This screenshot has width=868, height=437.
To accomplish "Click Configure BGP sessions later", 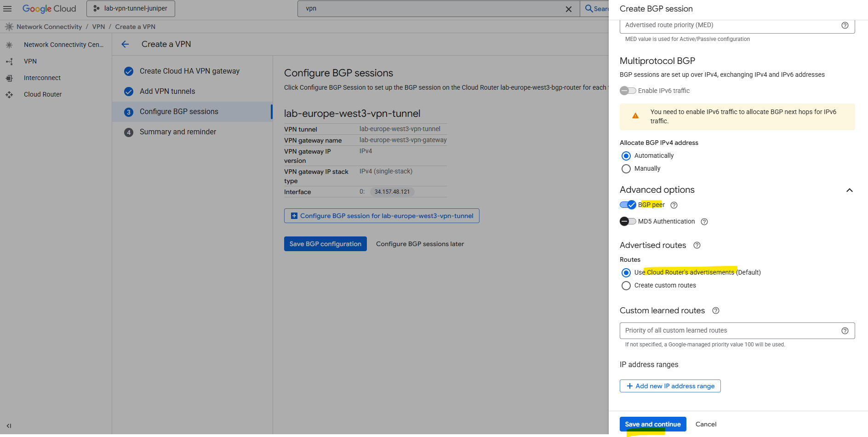I will [420, 244].
